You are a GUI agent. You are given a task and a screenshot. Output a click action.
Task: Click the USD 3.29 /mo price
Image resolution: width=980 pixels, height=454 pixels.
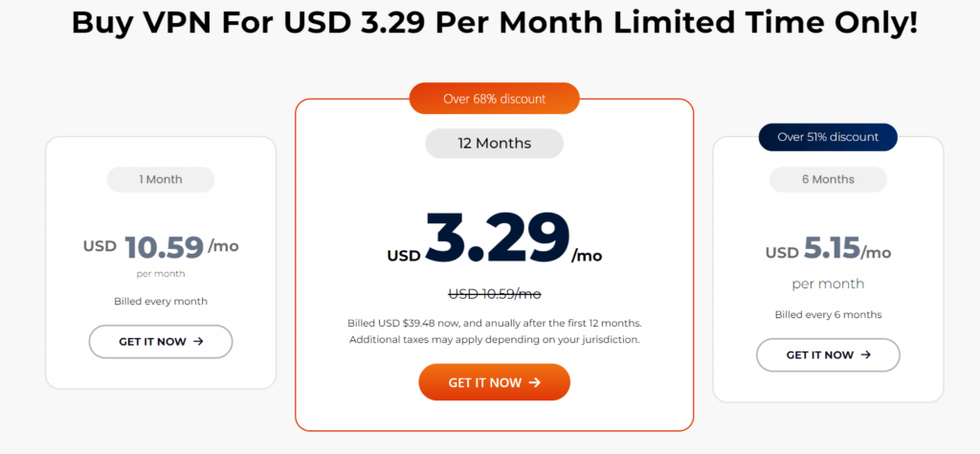(494, 238)
